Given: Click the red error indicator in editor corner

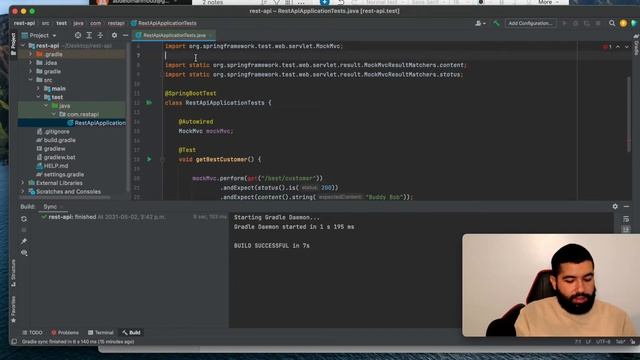Looking at the screenshot, I should (607, 47).
